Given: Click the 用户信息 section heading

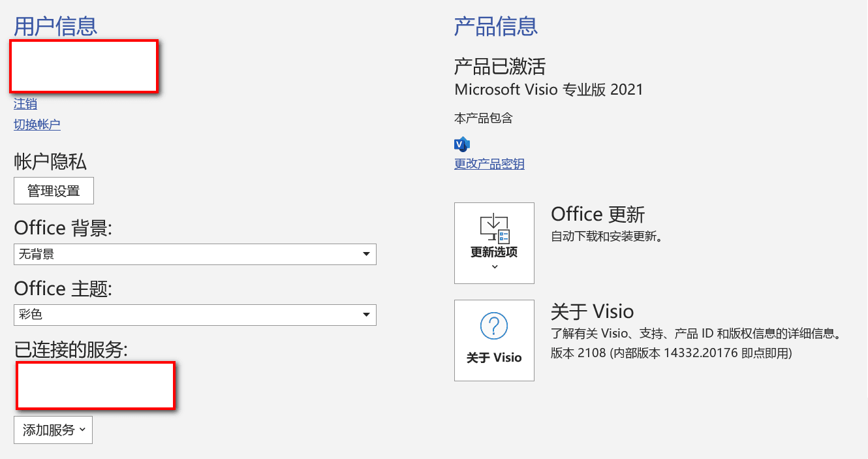Looking at the screenshot, I should tap(55, 27).
